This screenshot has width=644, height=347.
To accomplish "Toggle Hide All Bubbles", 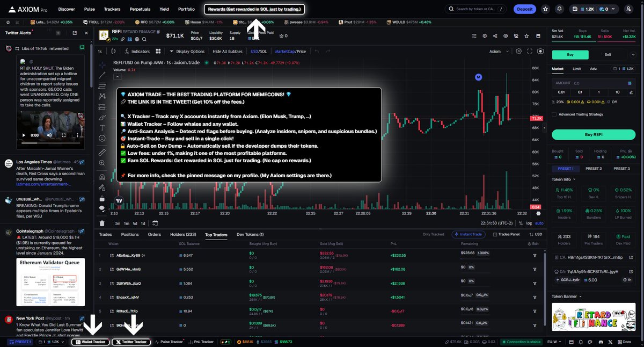I will tap(228, 52).
